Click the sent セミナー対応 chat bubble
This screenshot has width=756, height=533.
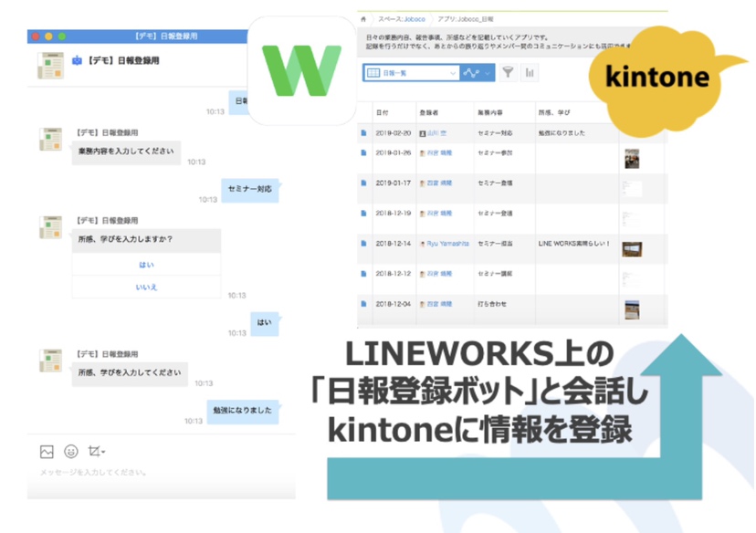[250, 190]
